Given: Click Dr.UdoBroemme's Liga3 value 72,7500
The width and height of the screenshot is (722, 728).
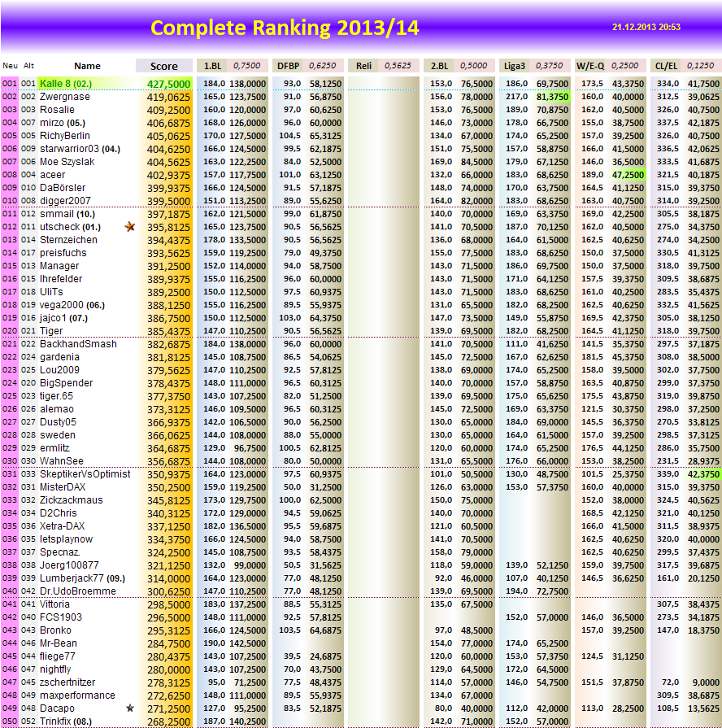Looking at the screenshot, I should pos(552,591).
